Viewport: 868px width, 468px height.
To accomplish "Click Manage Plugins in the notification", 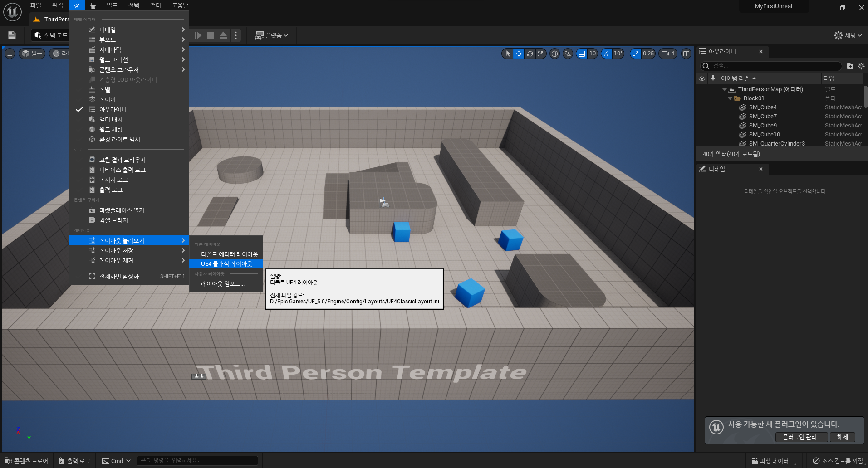I will click(802, 437).
